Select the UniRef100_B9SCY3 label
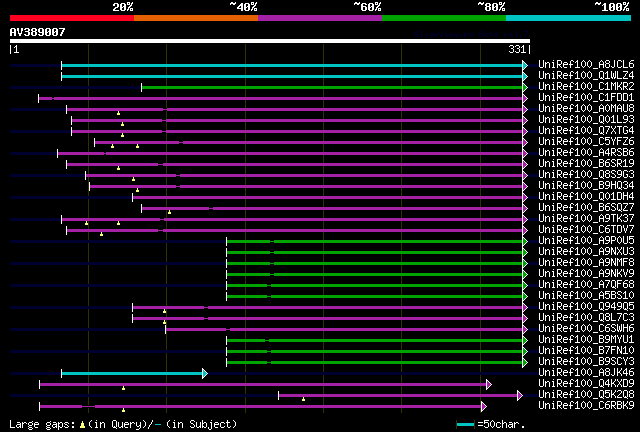This screenshot has height=432, width=640. pyautogui.click(x=586, y=362)
